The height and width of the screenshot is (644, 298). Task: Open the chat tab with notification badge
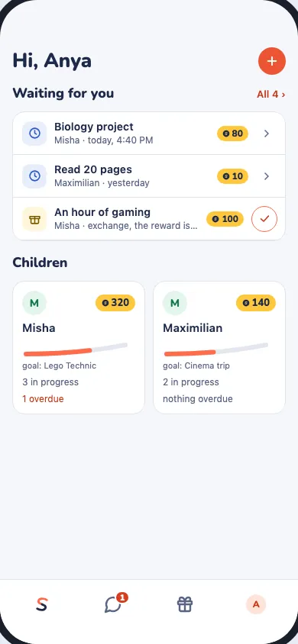coord(113,604)
